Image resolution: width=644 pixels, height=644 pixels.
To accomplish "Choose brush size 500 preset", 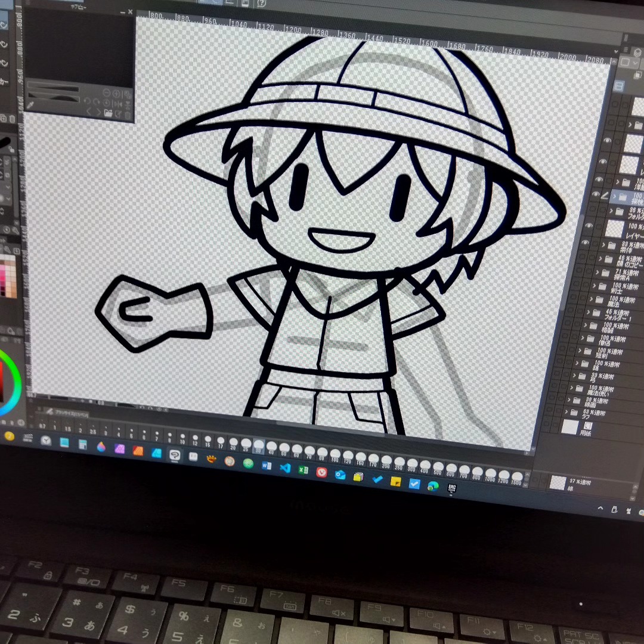I will [x=438, y=469].
